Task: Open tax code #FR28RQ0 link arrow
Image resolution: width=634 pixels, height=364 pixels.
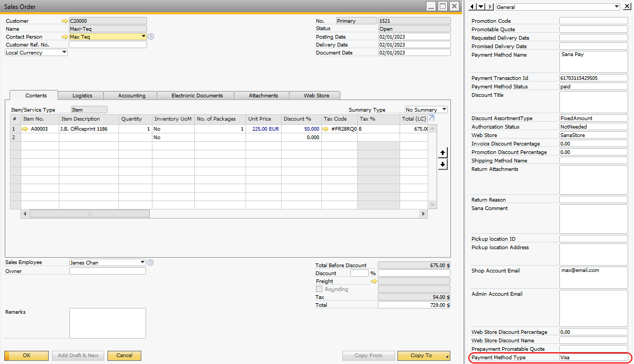Action: (325, 129)
